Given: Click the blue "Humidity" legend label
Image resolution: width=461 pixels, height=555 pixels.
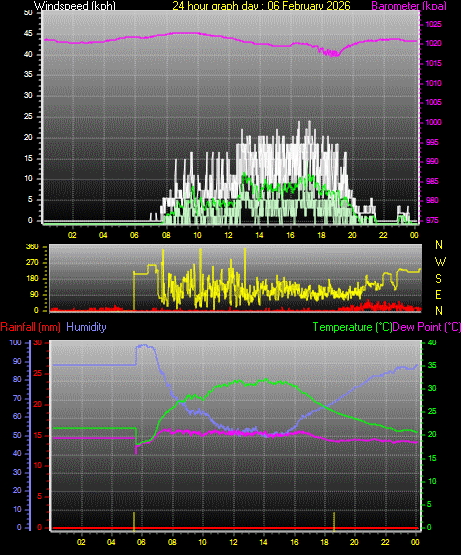Looking at the screenshot, I should tap(86, 327).
